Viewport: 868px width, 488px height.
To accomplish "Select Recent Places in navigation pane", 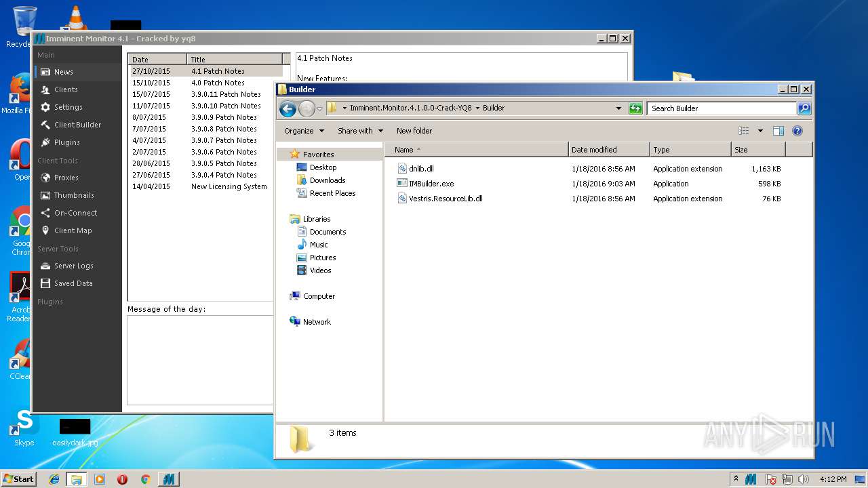I will click(332, 193).
